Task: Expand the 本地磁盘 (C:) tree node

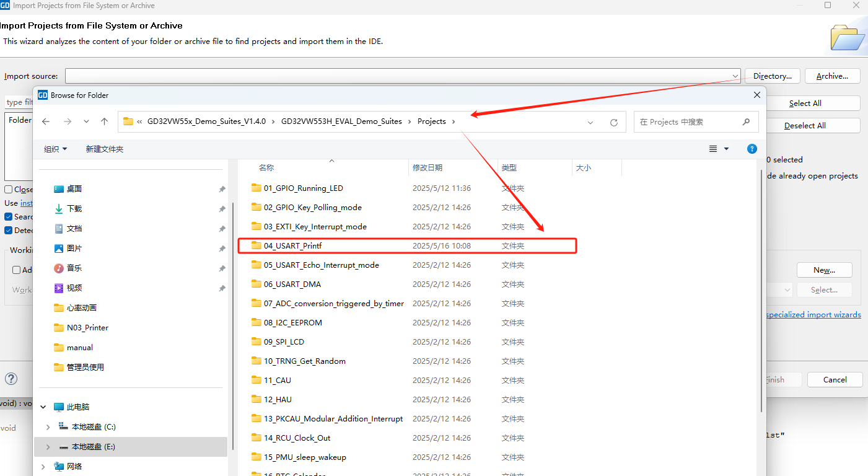Action: (x=48, y=427)
